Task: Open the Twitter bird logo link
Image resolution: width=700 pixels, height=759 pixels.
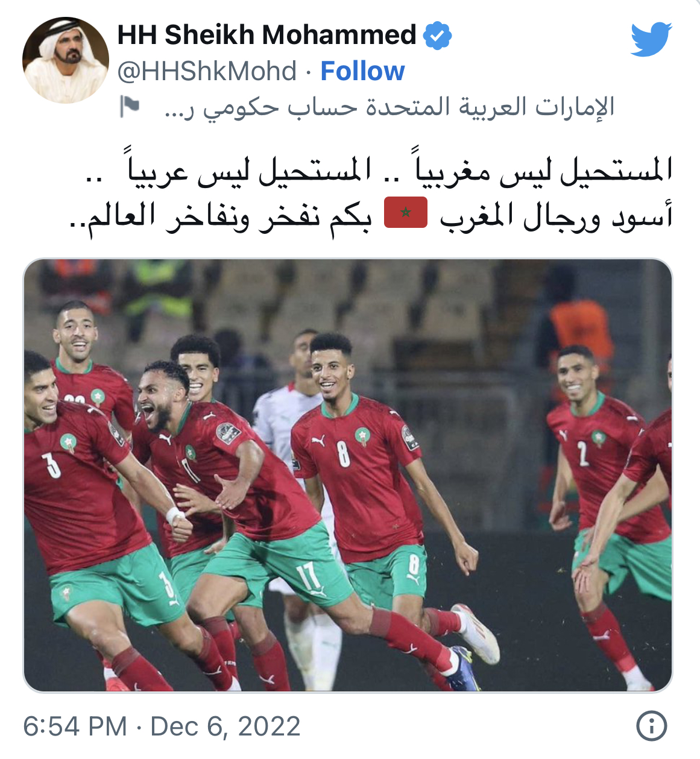Action: (651, 39)
